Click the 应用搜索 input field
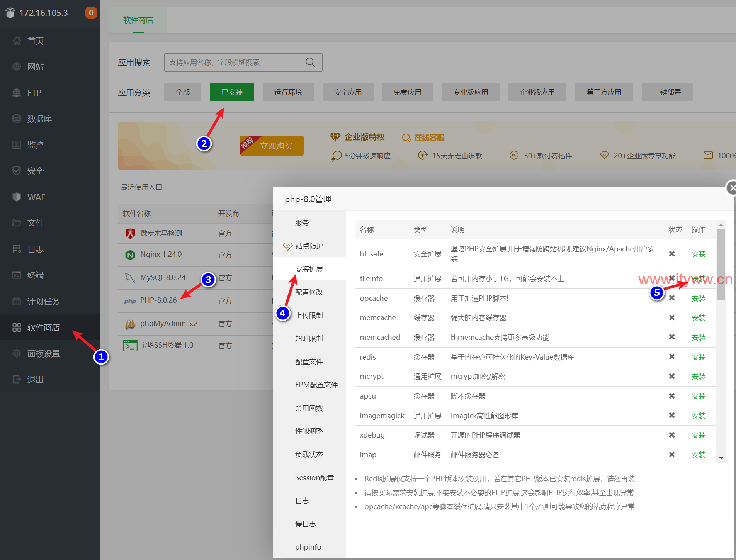Viewport: 736px width, 560px height. [x=243, y=62]
